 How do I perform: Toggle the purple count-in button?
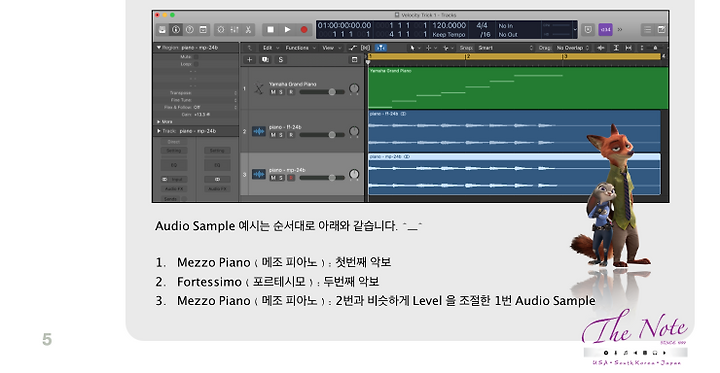pos(606,29)
